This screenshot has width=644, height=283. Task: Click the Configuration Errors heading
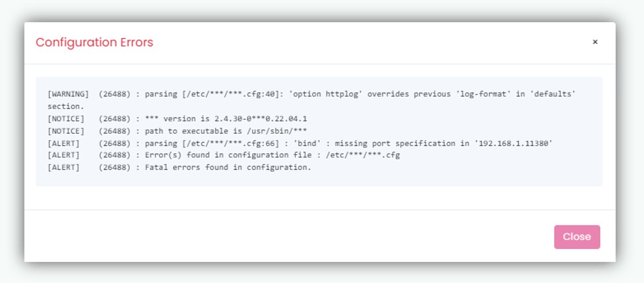pyautogui.click(x=94, y=42)
